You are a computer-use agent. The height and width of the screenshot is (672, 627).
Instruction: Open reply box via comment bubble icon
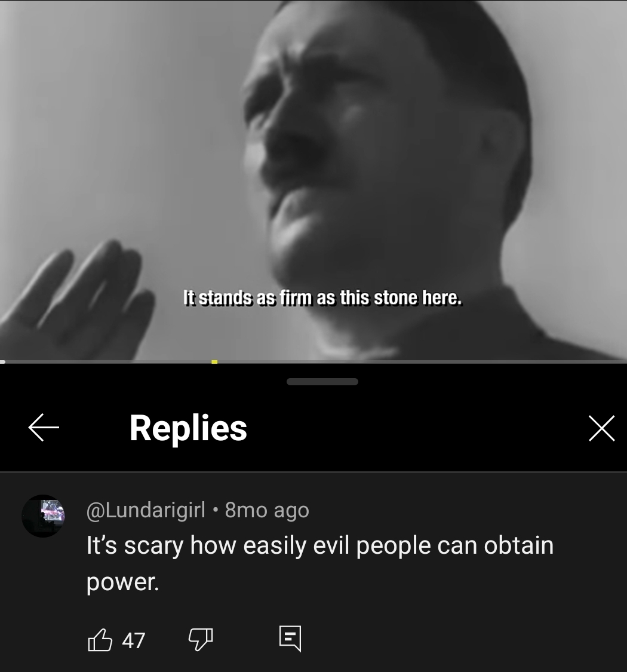click(290, 639)
